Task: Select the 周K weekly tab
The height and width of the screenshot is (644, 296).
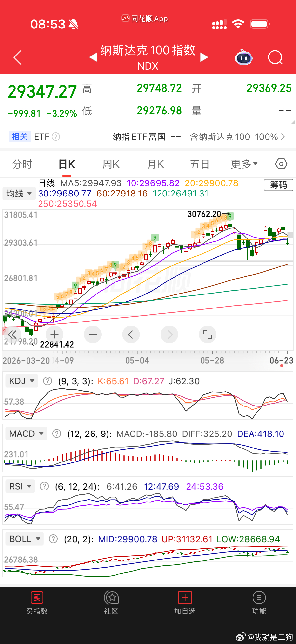Action: 111,164
